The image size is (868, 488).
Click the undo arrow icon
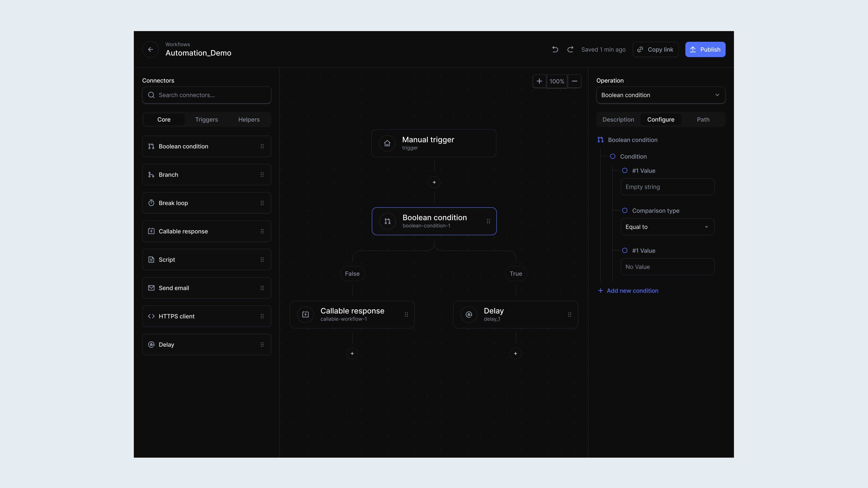coord(555,49)
